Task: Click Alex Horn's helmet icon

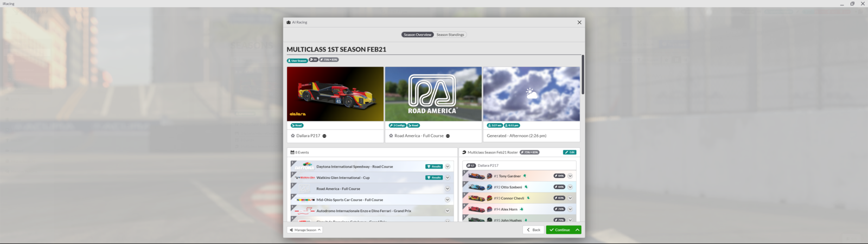Action: point(489,209)
